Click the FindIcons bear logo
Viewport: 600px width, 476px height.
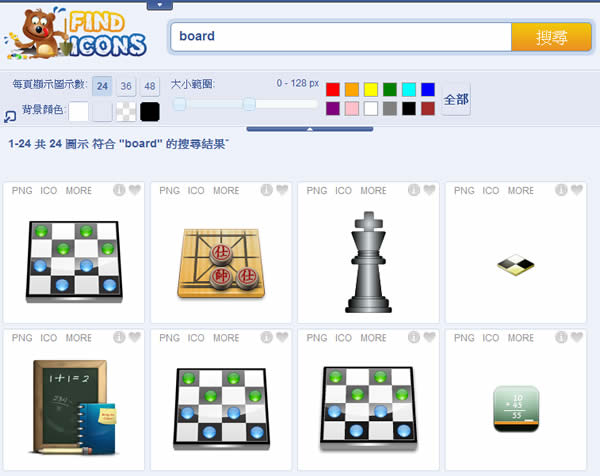coord(76,35)
